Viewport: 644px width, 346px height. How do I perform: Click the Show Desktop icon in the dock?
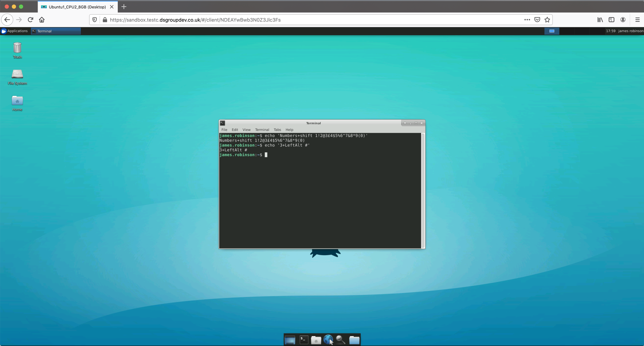(x=290, y=340)
